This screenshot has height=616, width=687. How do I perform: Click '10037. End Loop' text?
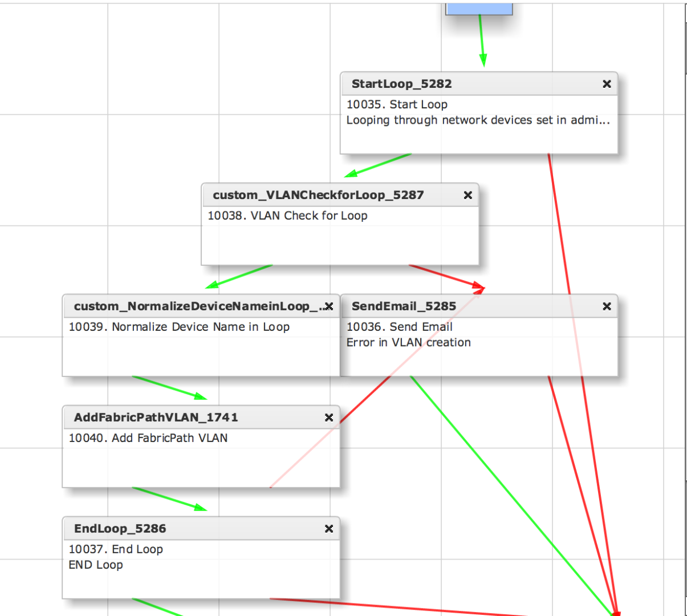[x=116, y=549]
